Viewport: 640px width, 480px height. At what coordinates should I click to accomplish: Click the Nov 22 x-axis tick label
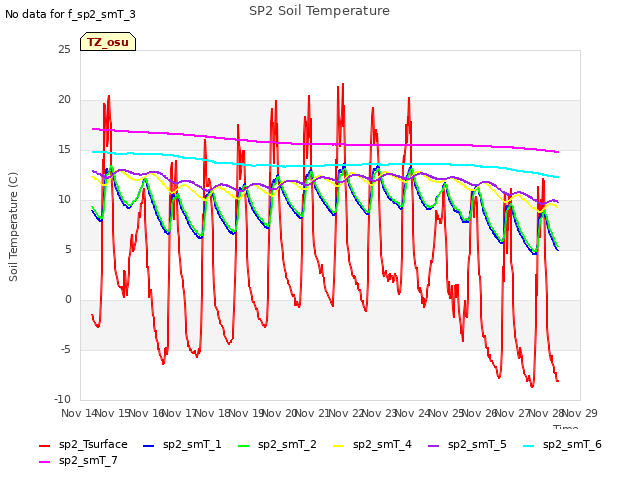pos(346,413)
